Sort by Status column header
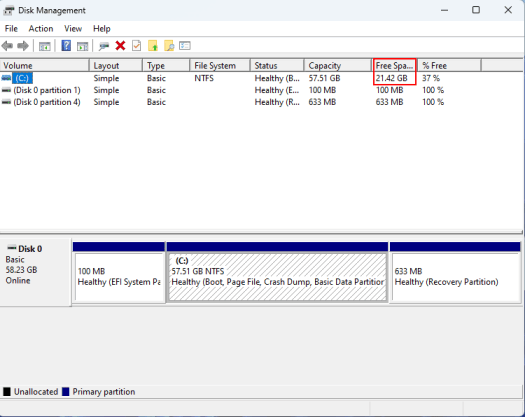The width and height of the screenshot is (525, 417). (277, 65)
